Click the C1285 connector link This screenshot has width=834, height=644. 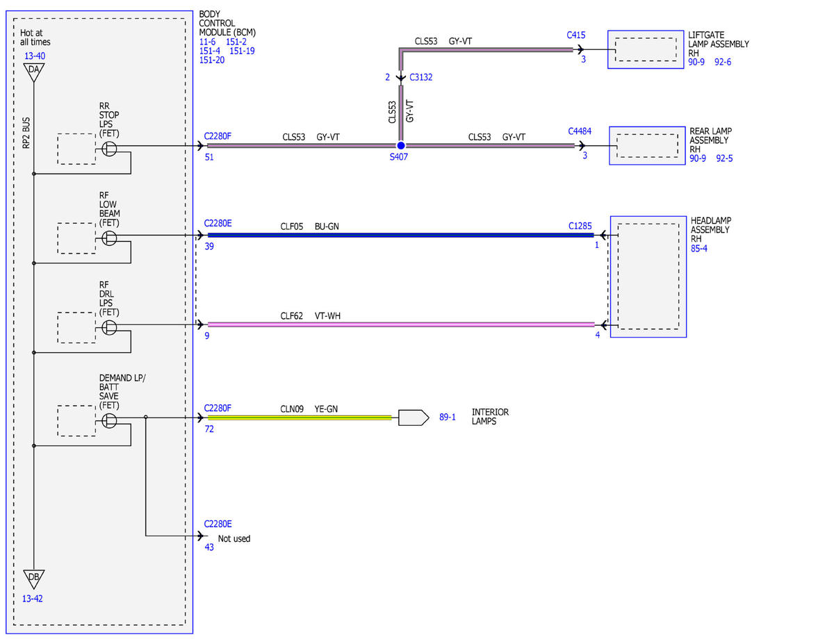[x=580, y=226]
